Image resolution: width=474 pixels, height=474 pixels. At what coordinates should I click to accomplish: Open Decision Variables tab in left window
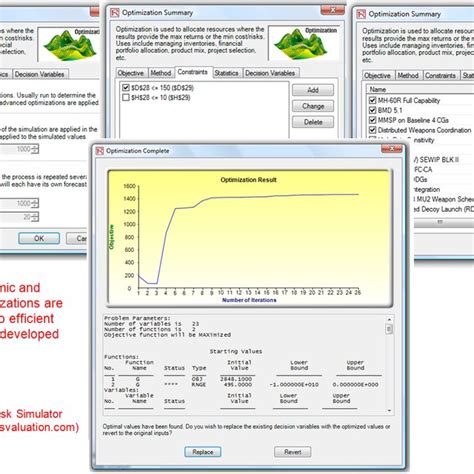tap(40, 74)
